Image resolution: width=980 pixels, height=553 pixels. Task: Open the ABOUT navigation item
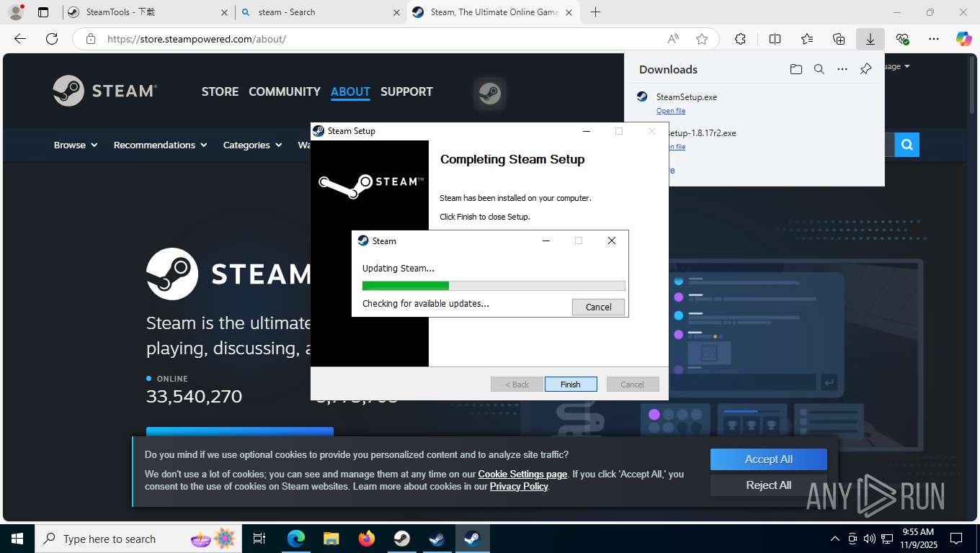coord(350,91)
